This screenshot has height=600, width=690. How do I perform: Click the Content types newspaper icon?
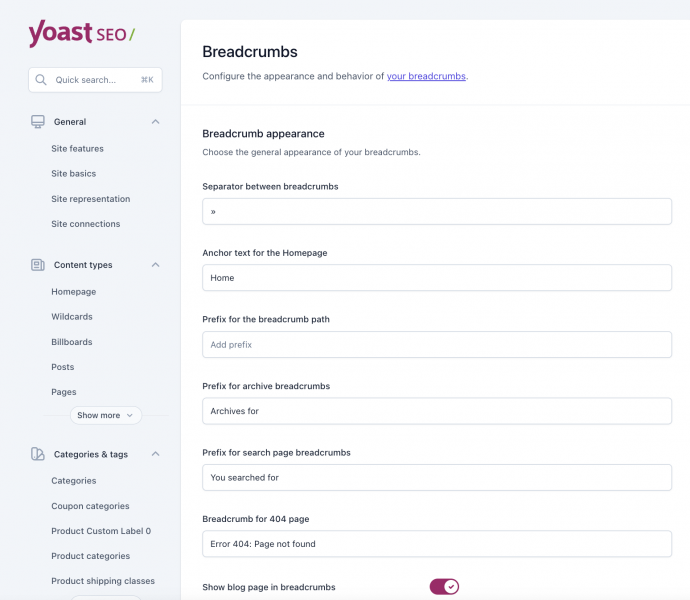click(38, 265)
